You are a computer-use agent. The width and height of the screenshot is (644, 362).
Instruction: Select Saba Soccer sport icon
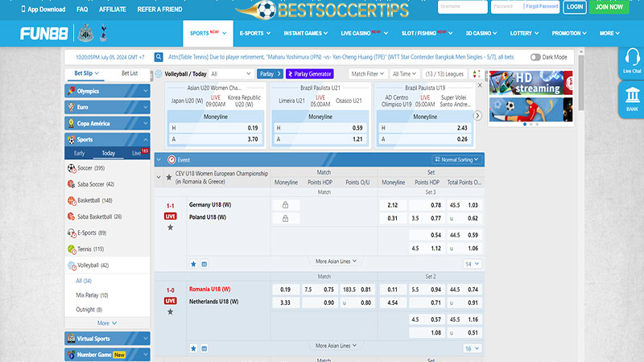72,184
